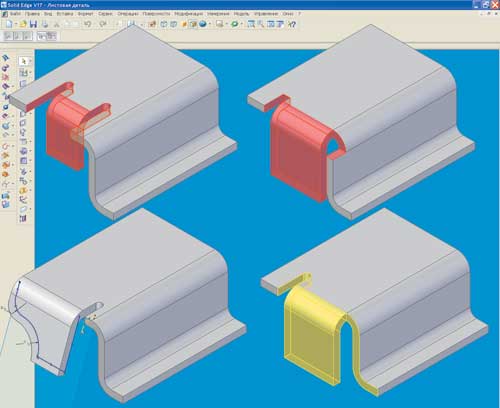The width and height of the screenshot is (500, 408).
Task: Click the Zoom Area icon
Action: point(251,24)
